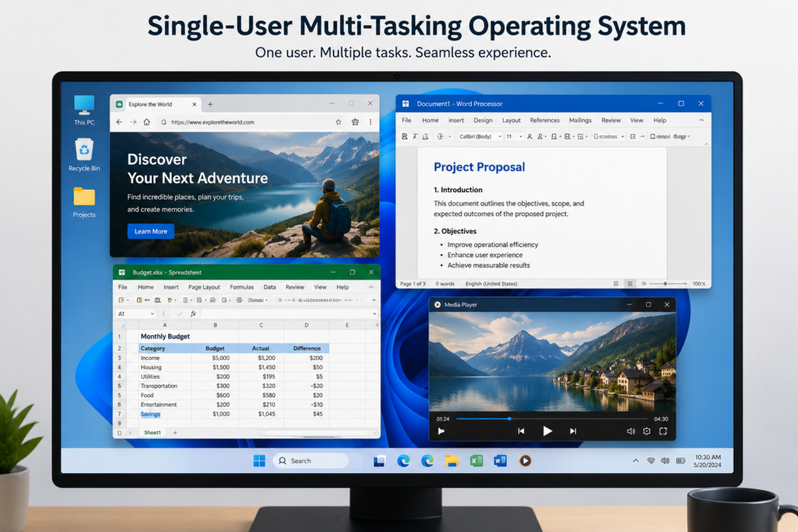
Task: Click the Media Player progress slider
Action: tap(552, 419)
